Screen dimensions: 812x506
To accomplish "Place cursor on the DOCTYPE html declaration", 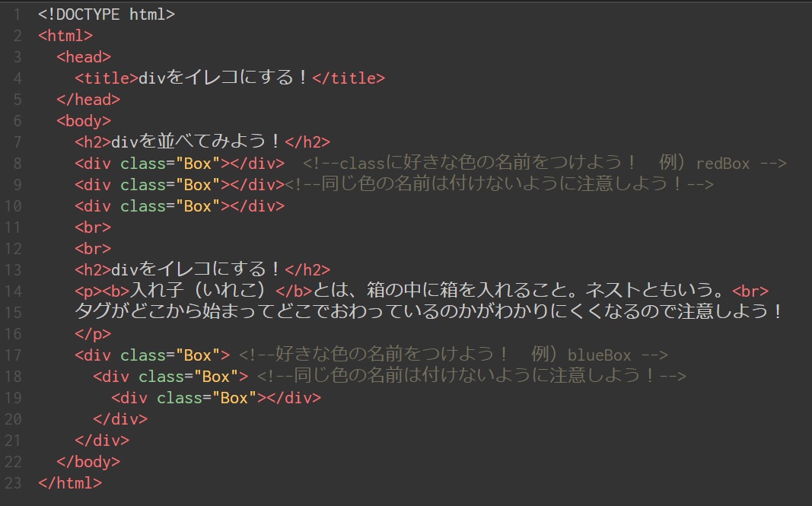I will pos(106,14).
